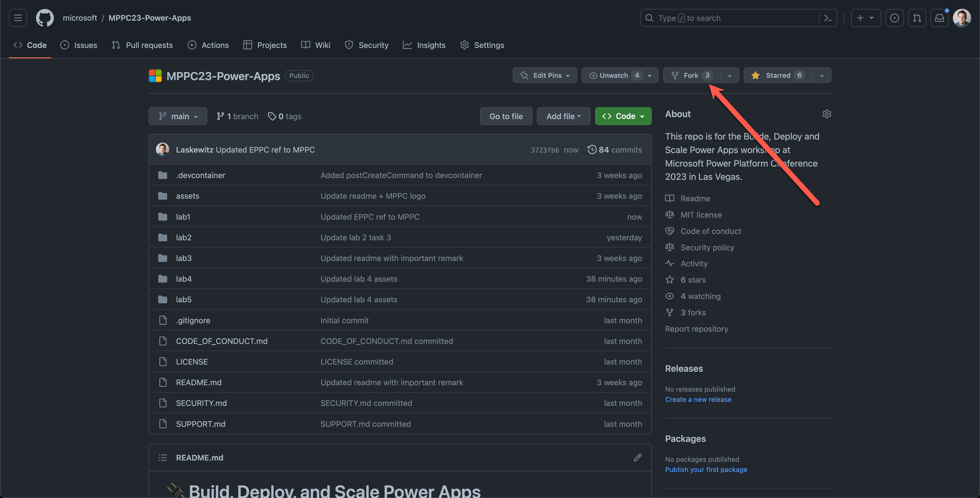Open the lab3 folder
The width and height of the screenshot is (980, 498).
point(184,258)
